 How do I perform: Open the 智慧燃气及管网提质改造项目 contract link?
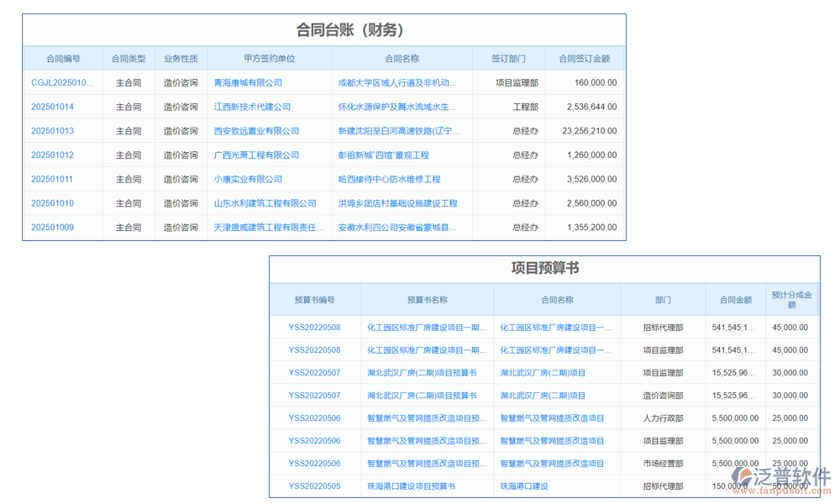pyautogui.click(x=552, y=417)
